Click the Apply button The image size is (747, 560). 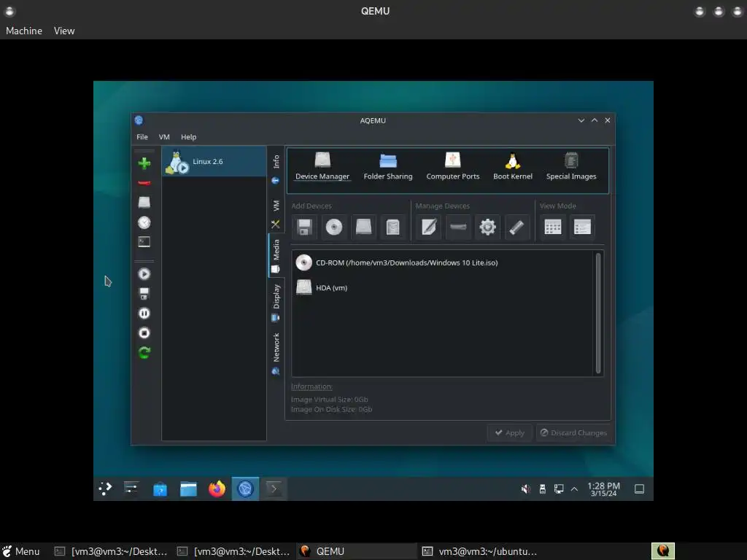point(509,432)
